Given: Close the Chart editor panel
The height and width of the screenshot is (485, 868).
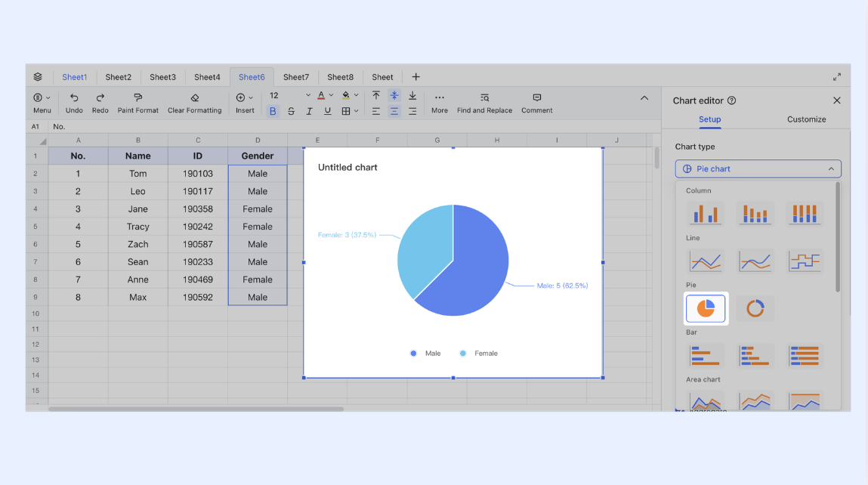Looking at the screenshot, I should click(837, 100).
